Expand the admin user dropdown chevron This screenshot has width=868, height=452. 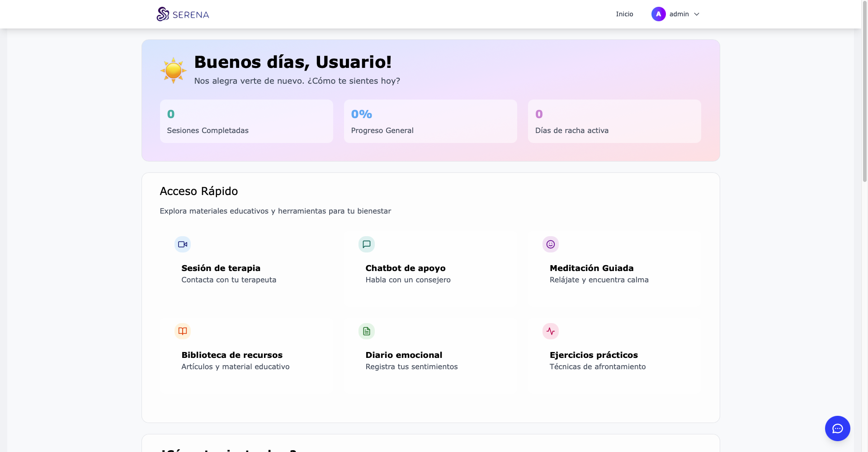(697, 14)
